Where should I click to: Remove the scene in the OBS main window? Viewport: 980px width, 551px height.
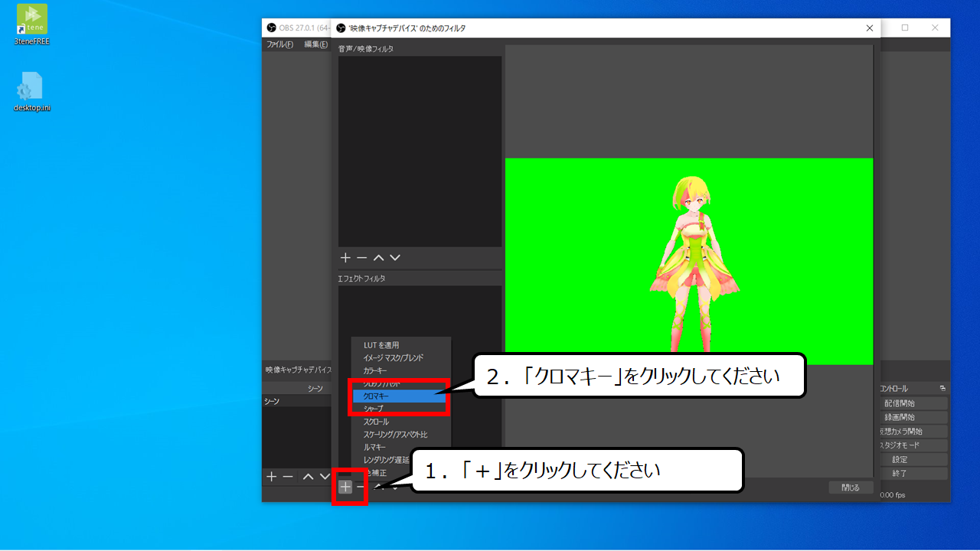(288, 477)
